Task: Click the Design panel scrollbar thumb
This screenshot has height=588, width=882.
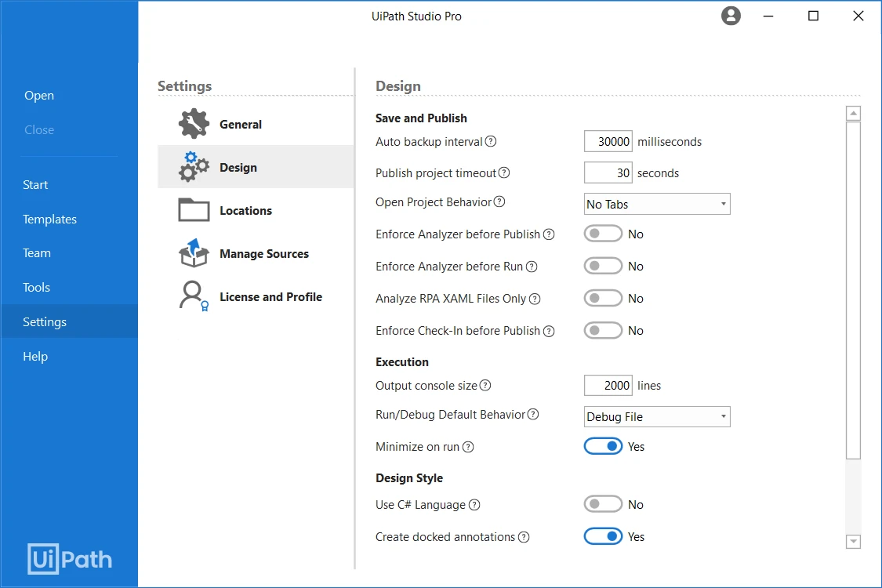Action: 853,290
